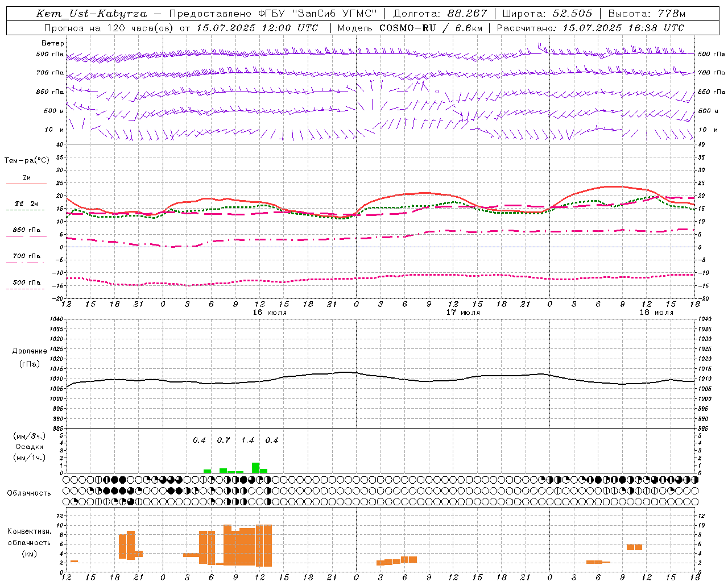Click the Тем-ра(°C) temperature axis title
Image resolution: width=728 pixels, height=582 pixels.
[27, 161]
